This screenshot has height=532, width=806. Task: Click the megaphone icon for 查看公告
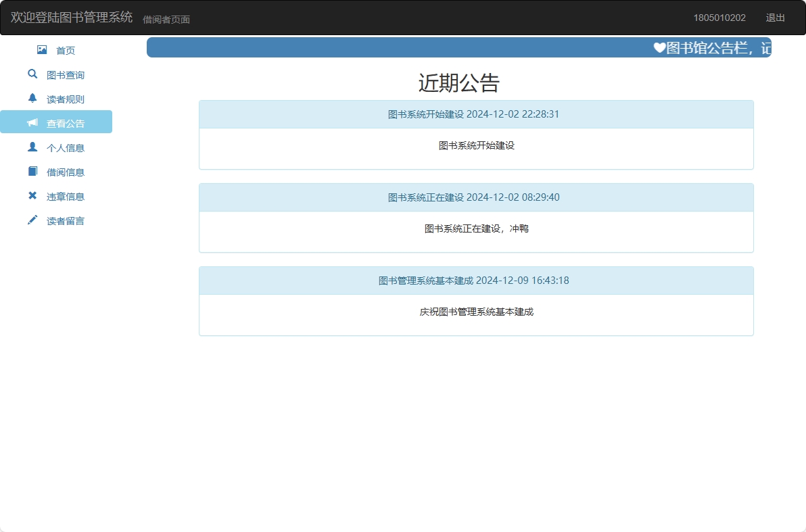coord(32,123)
